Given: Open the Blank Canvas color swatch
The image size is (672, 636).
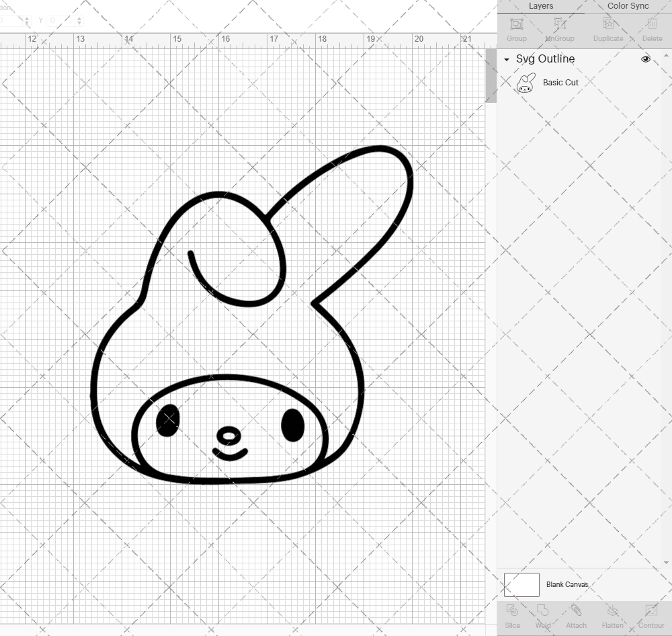Looking at the screenshot, I should tap(521, 584).
